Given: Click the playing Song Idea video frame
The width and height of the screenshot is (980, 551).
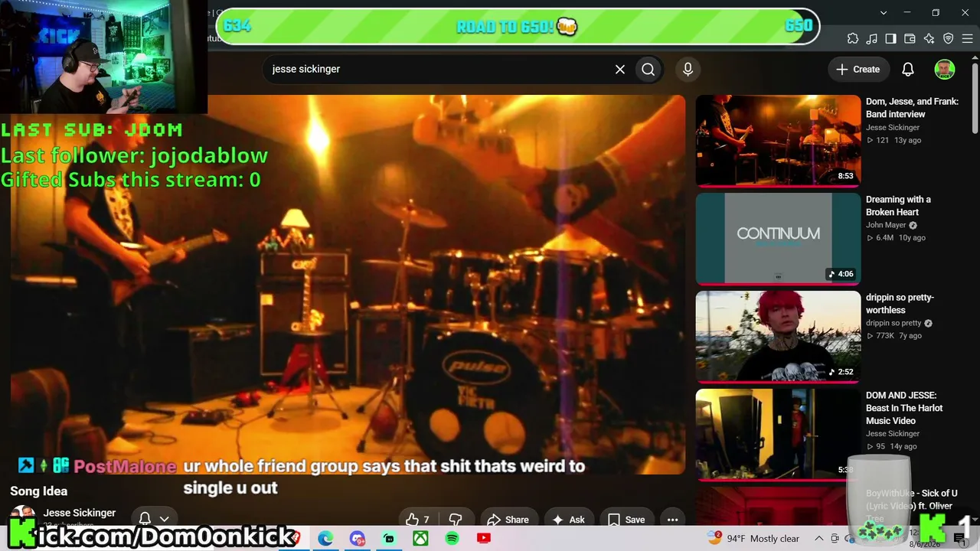Looking at the screenshot, I should click(348, 285).
